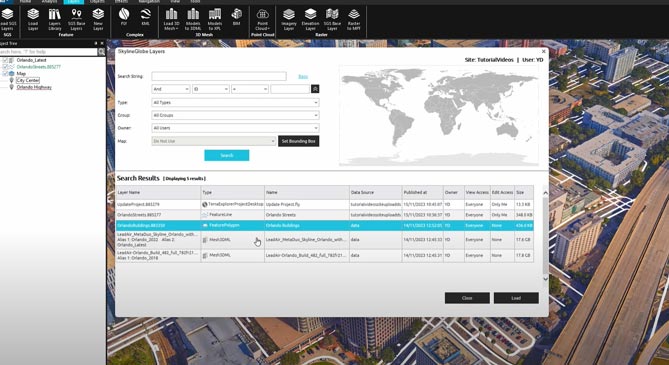
Task: Toggle the OrlandoStreets.885277 checkbox in tree
Action: pyautogui.click(x=5, y=67)
